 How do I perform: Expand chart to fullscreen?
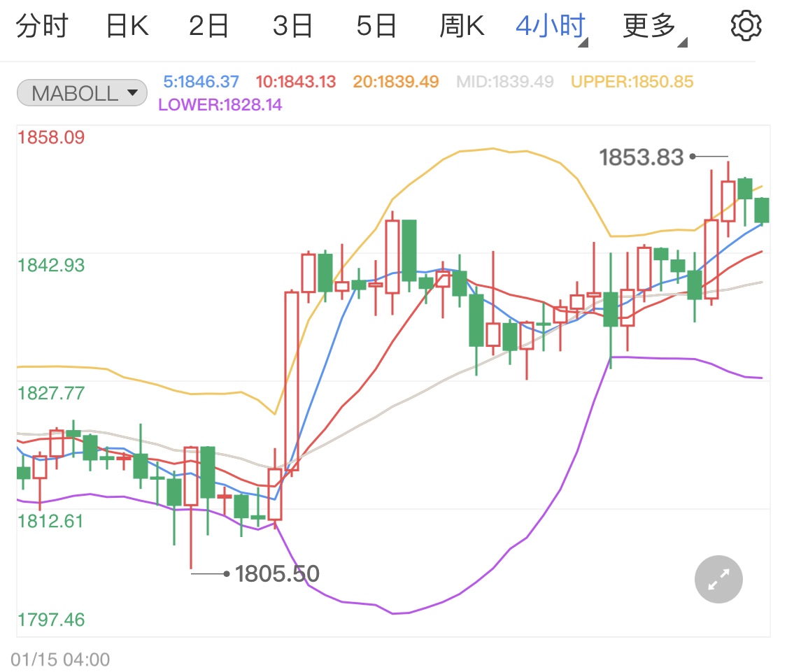718,579
